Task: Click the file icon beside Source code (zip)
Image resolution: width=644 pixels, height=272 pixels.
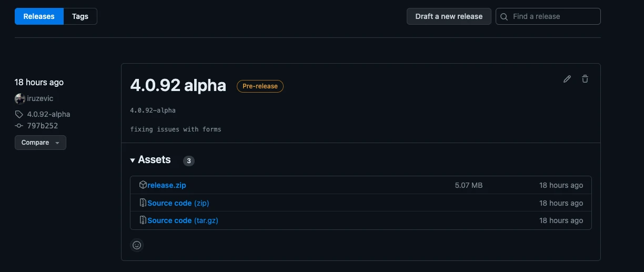Action: click(143, 203)
